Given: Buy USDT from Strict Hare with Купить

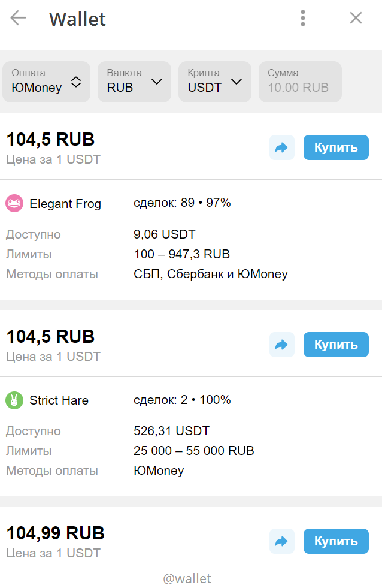Looking at the screenshot, I should click(336, 344).
